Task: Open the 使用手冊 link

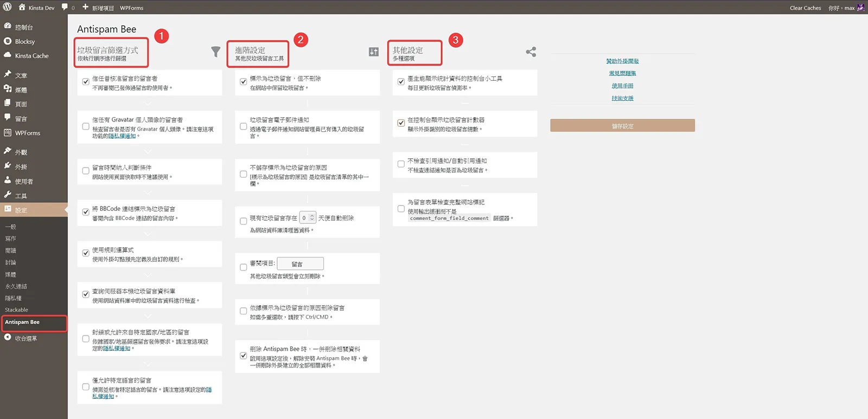Action: pyautogui.click(x=622, y=86)
